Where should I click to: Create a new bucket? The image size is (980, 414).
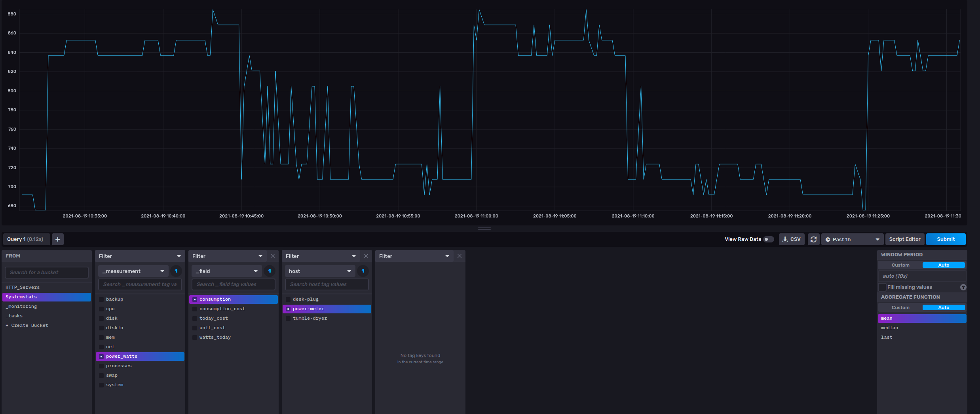point(47,326)
